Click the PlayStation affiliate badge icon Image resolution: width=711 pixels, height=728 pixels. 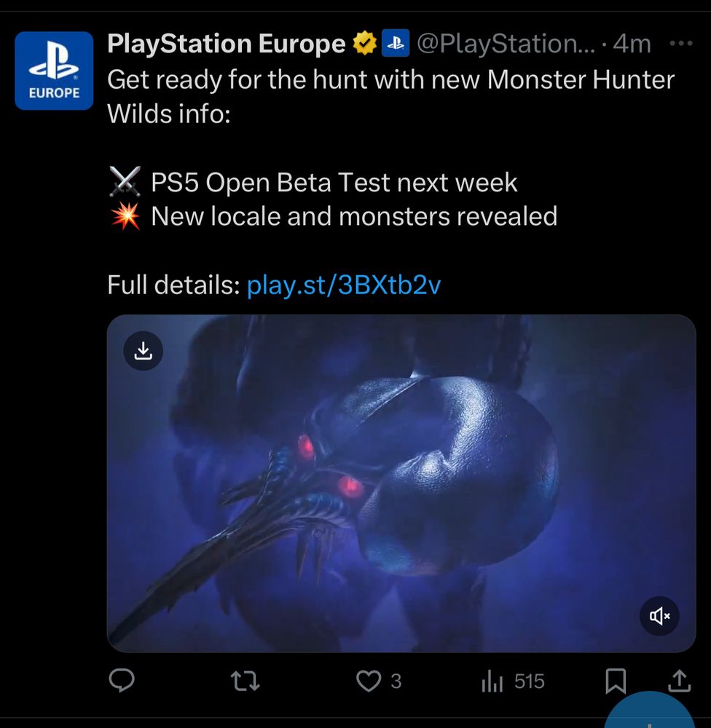coord(396,43)
